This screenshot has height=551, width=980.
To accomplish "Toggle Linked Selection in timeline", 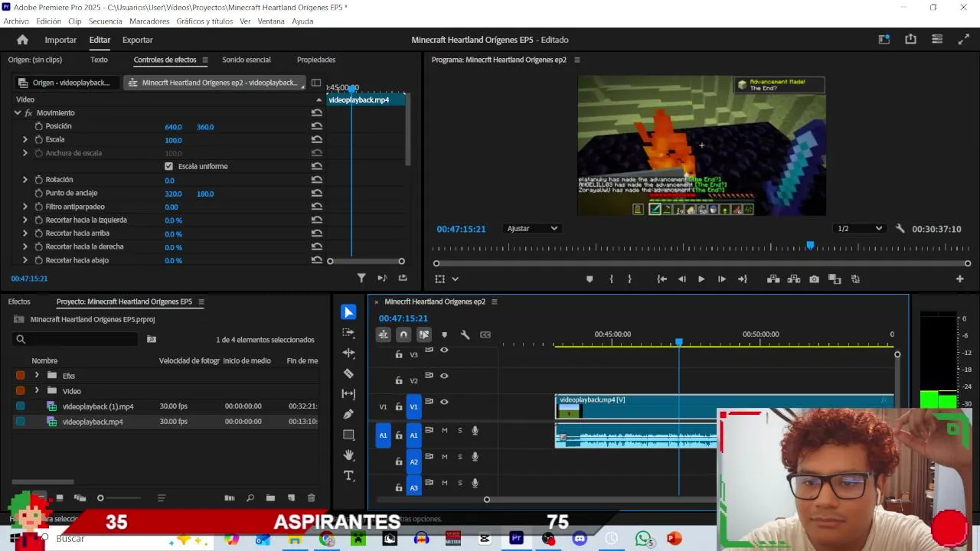I will (423, 334).
